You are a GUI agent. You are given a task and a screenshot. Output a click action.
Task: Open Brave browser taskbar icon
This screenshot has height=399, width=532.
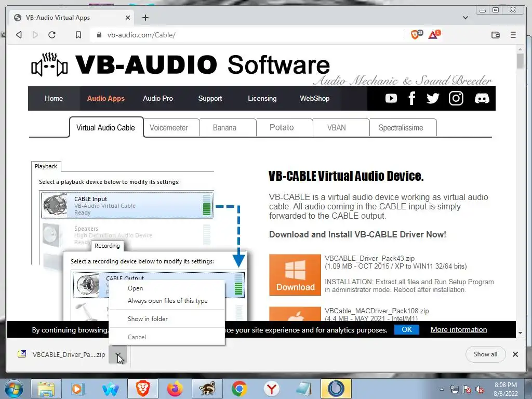click(143, 389)
